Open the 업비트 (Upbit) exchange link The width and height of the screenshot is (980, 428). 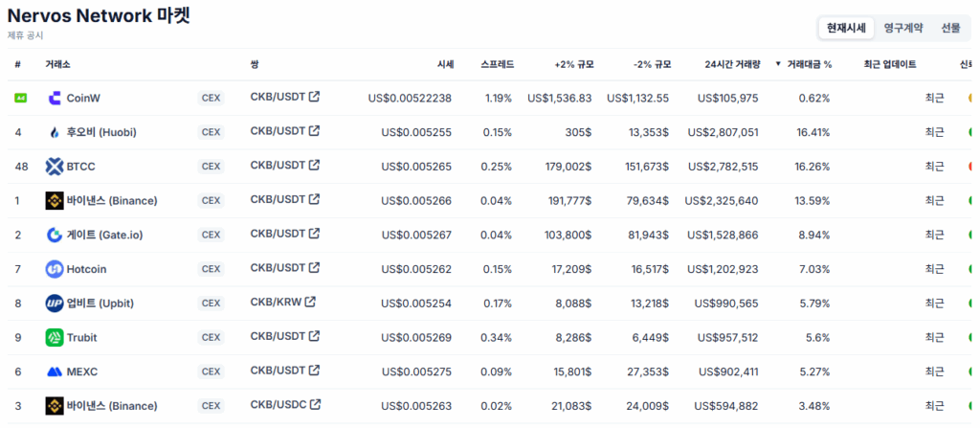pos(100,304)
